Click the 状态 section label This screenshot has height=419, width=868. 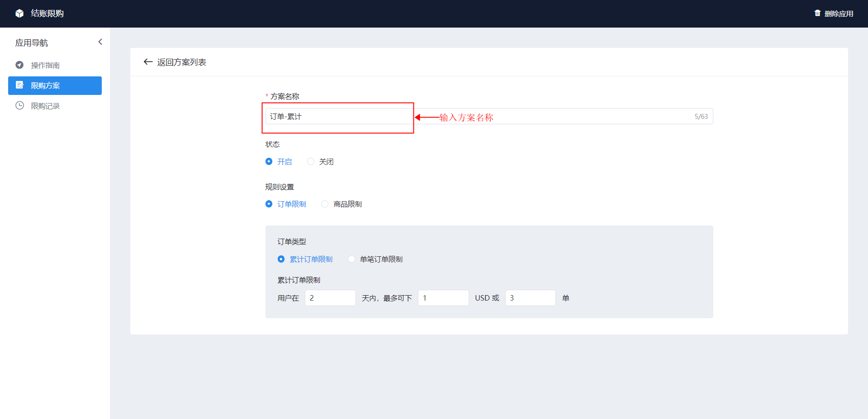(x=272, y=144)
